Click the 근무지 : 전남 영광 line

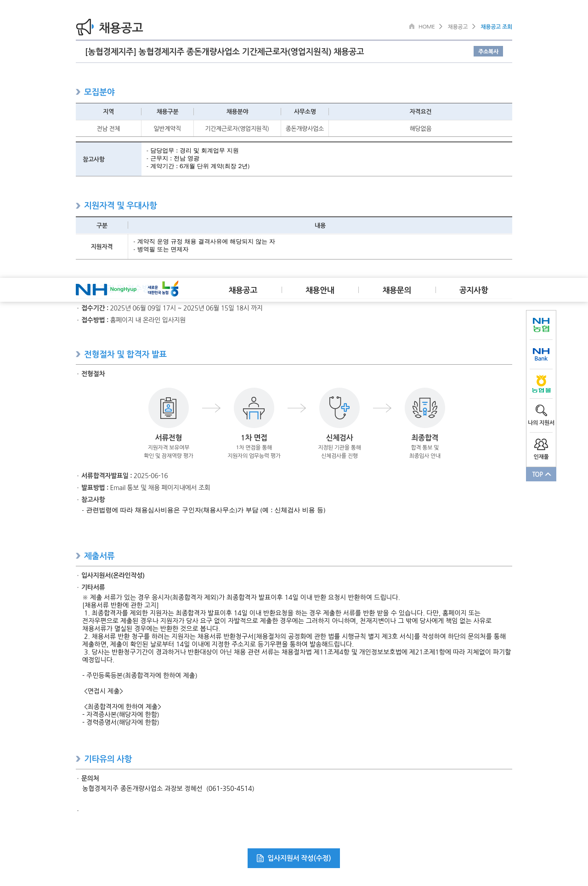tap(173, 158)
